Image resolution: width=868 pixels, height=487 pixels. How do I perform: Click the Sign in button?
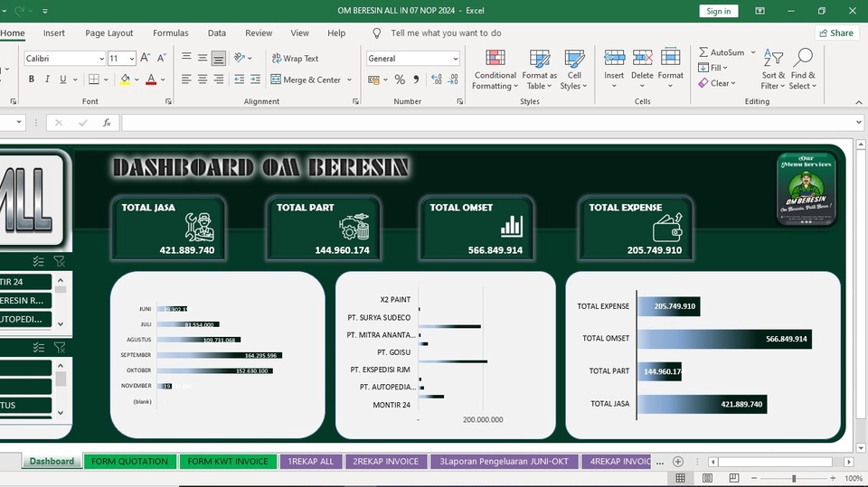click(x=718, y=11)
